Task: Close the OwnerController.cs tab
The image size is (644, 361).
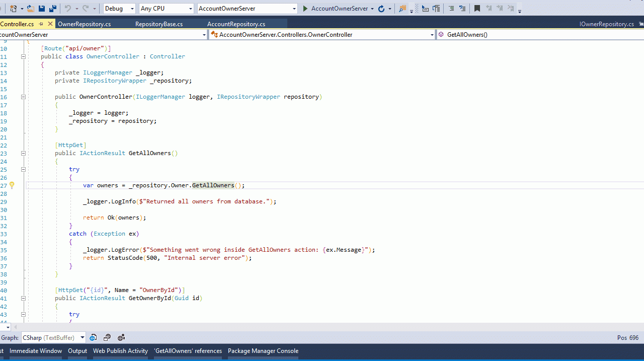Action: coord(50,24)
